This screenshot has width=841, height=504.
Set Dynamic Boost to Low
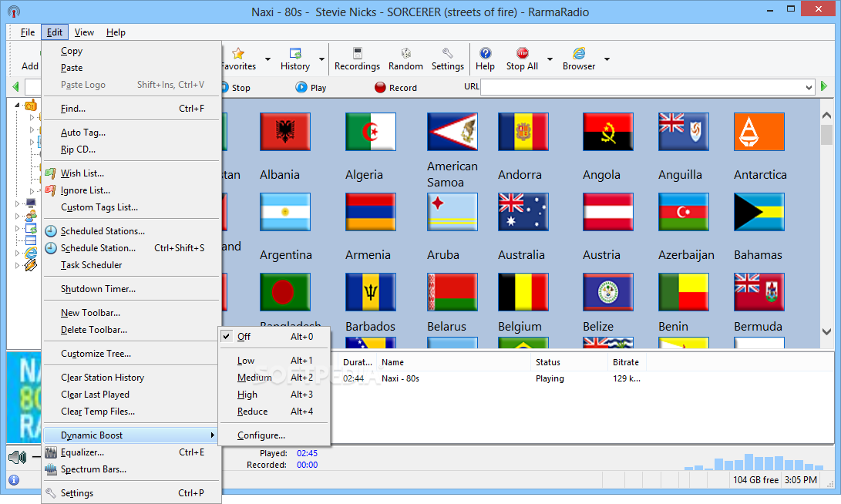pyautogui.click(x=274, y=361)
